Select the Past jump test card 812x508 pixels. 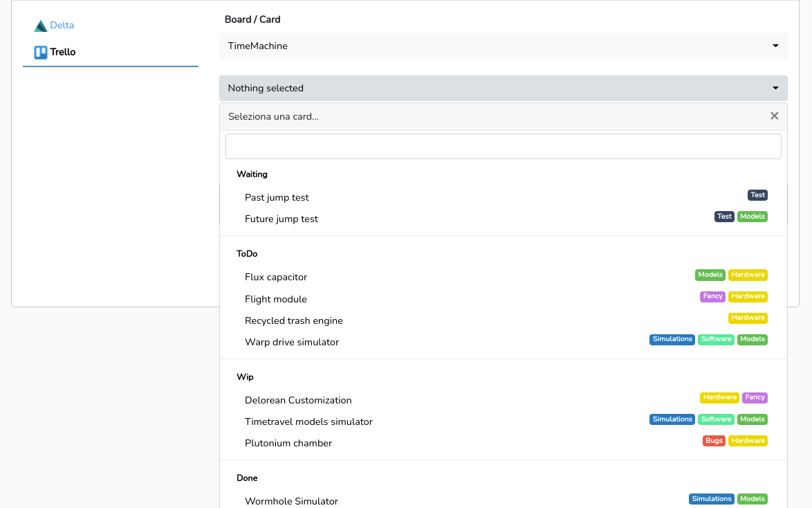tap(504, 197)
